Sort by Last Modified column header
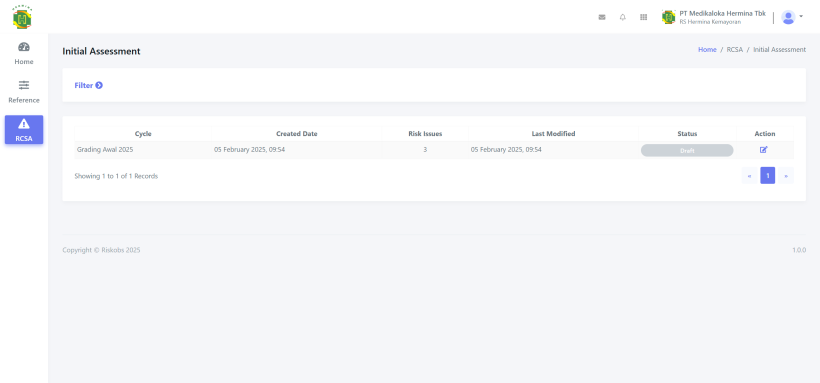Screen dimensions: 820x383 click(x=553, y=134)
